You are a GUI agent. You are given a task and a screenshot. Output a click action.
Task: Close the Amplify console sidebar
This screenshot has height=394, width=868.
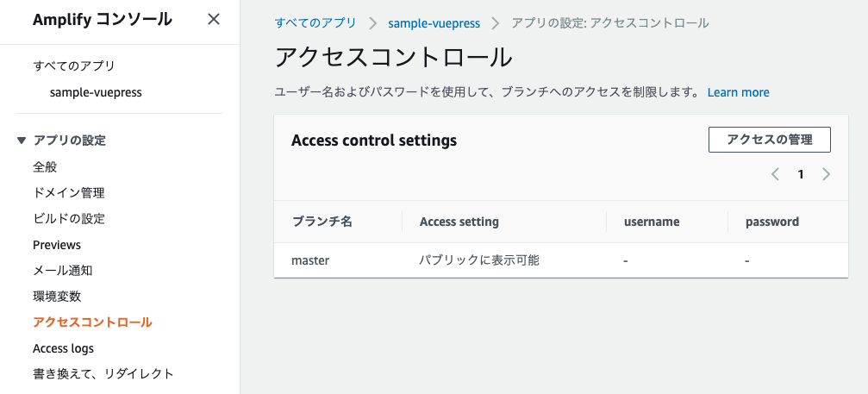pyautogui.click(x=213, y=19)
